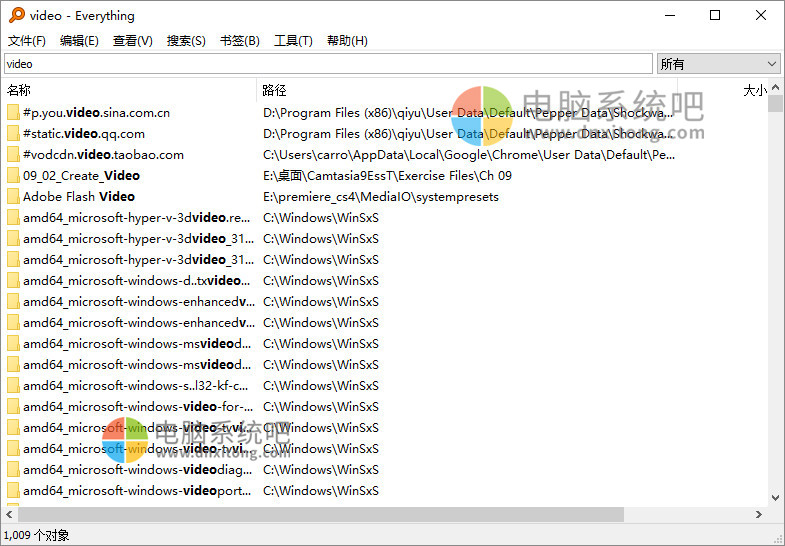Select name amd64_microsoft-windows-videodiag...
The height and width of the screenshot is (546, 785).
[138, 470]
